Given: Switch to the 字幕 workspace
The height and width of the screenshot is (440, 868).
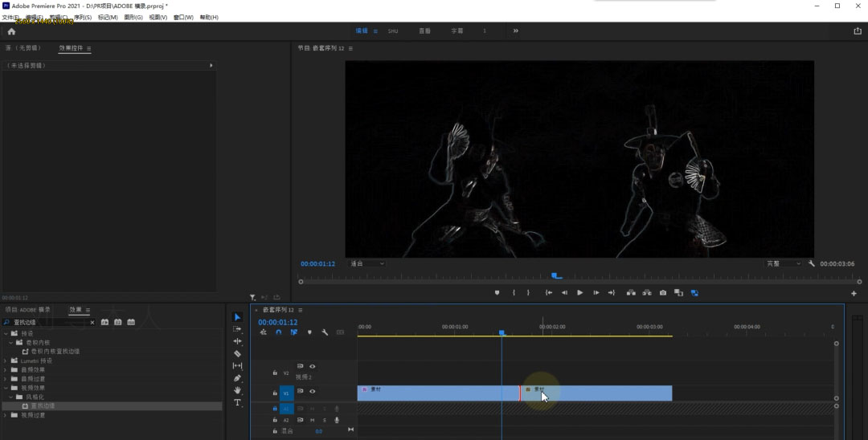Looking at the screenshot, I should coord(457,31).
